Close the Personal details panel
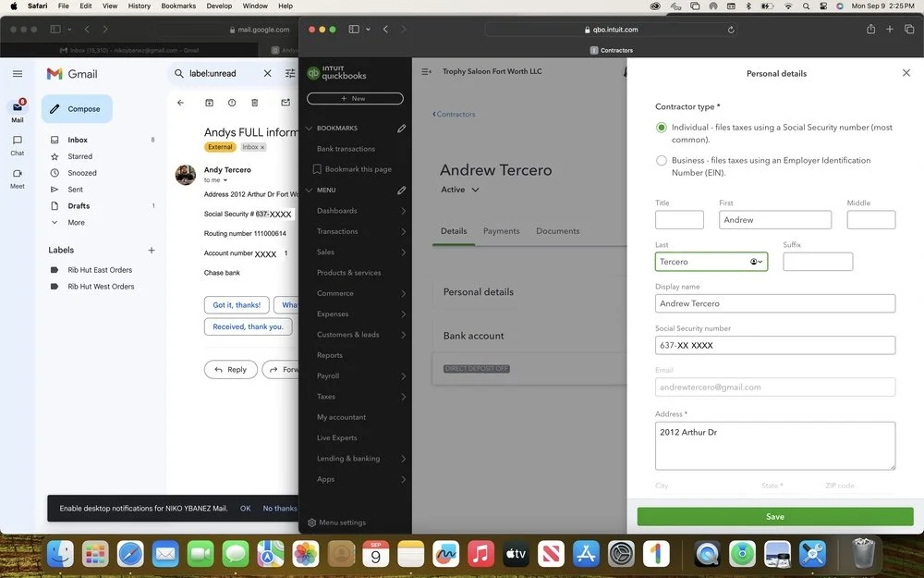Screen dimensions: 924x578 point(906,72)
